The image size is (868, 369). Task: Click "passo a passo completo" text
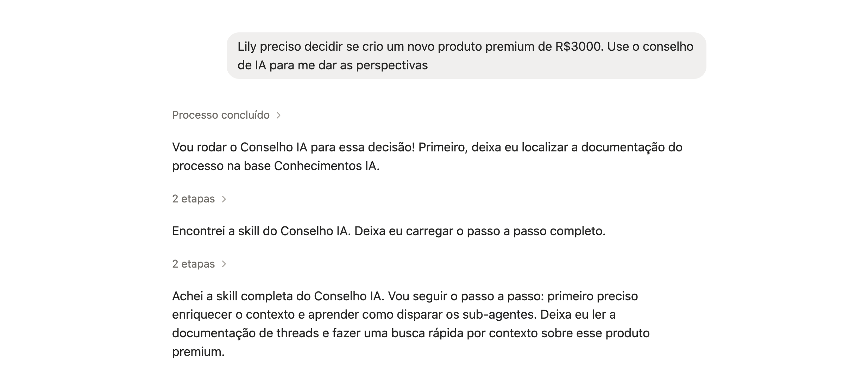coord(535,231)
